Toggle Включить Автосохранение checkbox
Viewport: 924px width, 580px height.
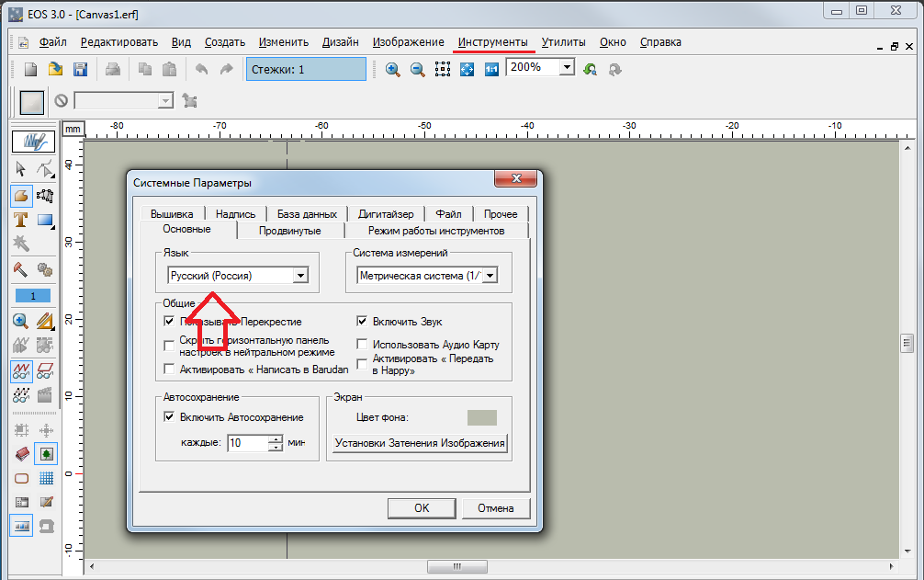click(169, 416)
